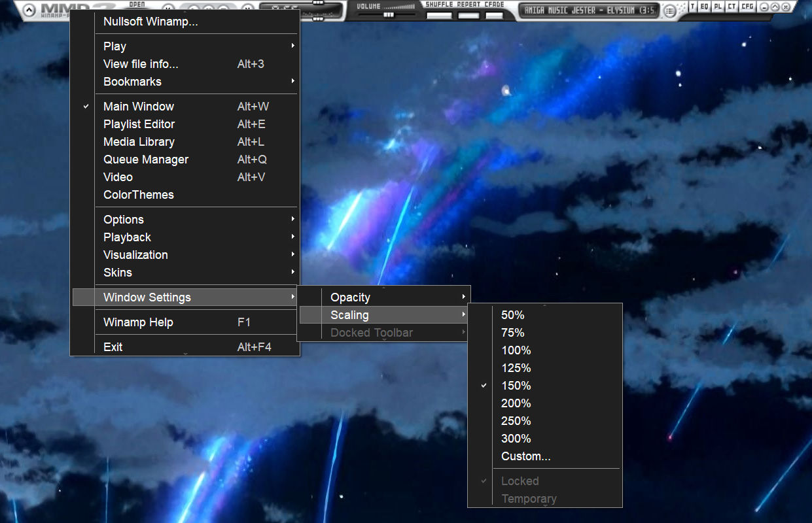The width and height of the screenshot is (812, 523).
Task: Expand the Playback submenu arrow
Action: point(292,237)
